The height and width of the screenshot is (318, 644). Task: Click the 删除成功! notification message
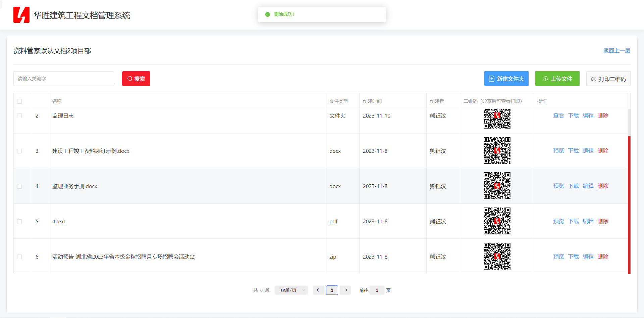[284, 14]
